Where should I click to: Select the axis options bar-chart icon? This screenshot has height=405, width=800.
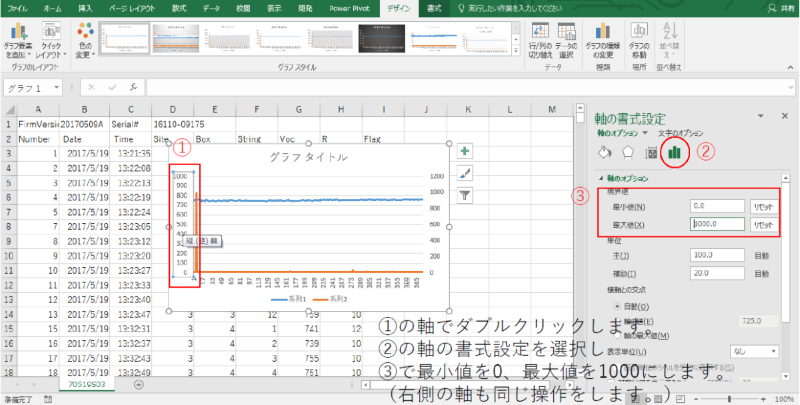(x=674, y=153)
